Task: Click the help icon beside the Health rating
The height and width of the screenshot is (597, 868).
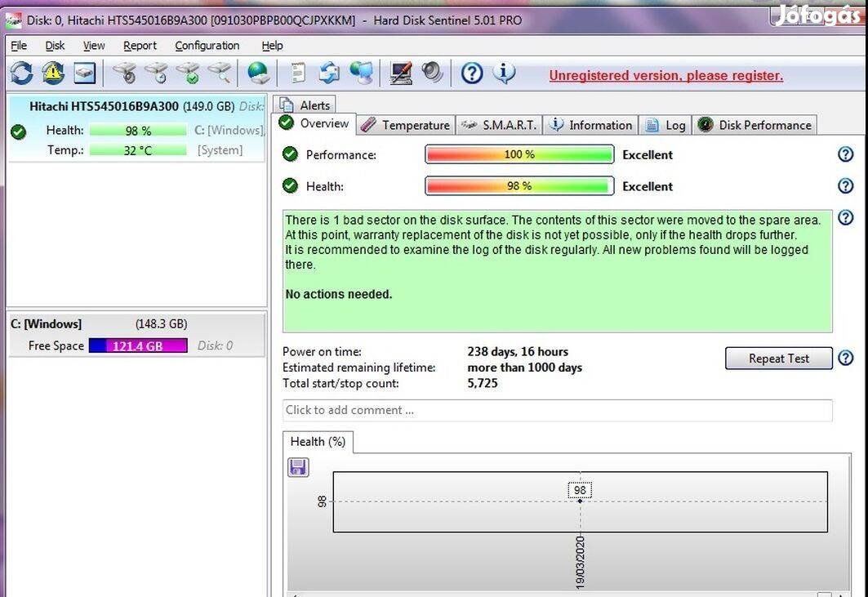Action: coord(845,186)
